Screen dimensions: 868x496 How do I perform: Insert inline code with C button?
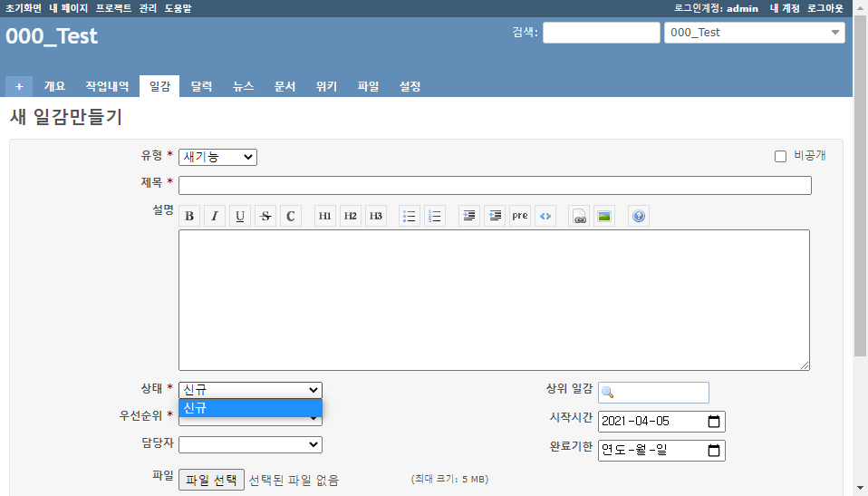pos(291,216)
